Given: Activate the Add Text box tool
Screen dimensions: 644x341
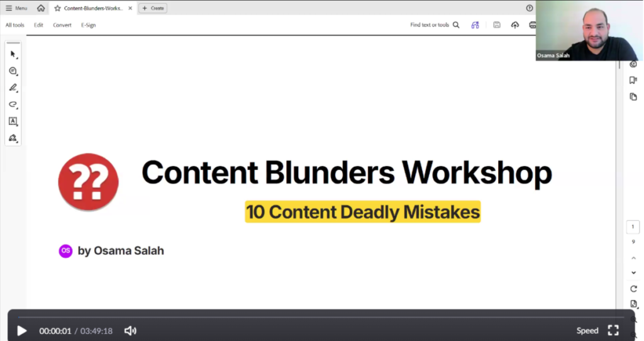Looking at the screenshot, I should (13, 121).
